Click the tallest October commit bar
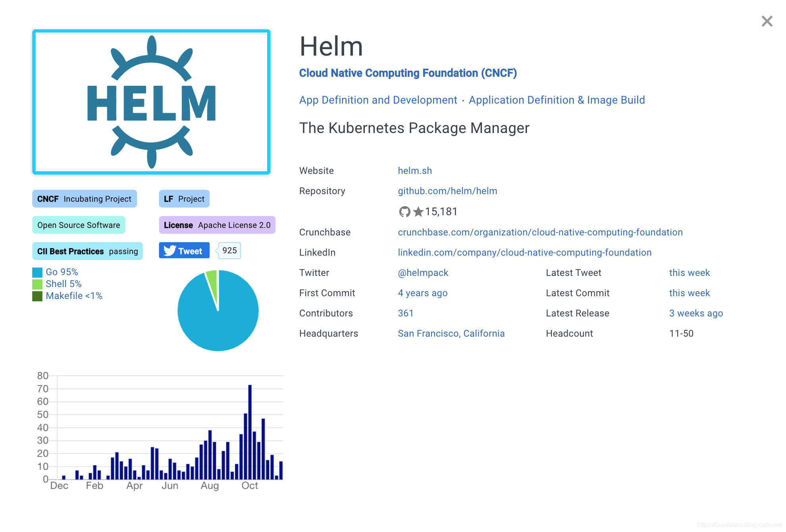Image resolution: width=786 pixels, height=532 pixels. click(250, 432)
